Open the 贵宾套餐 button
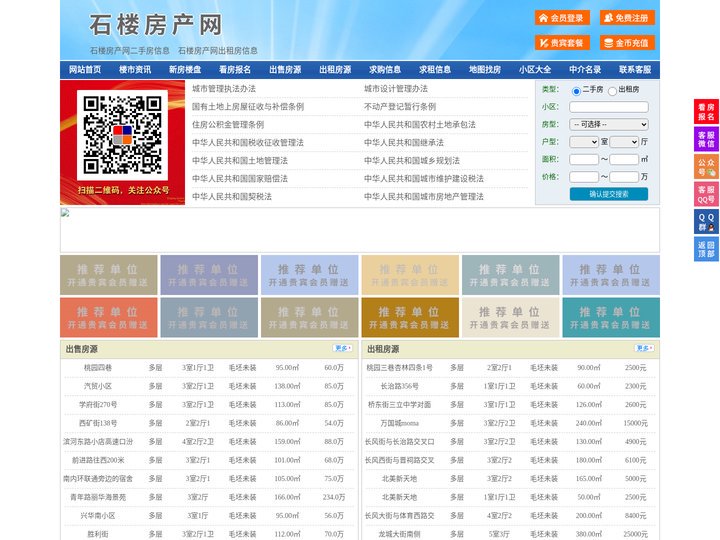 (x=562, y=43)
